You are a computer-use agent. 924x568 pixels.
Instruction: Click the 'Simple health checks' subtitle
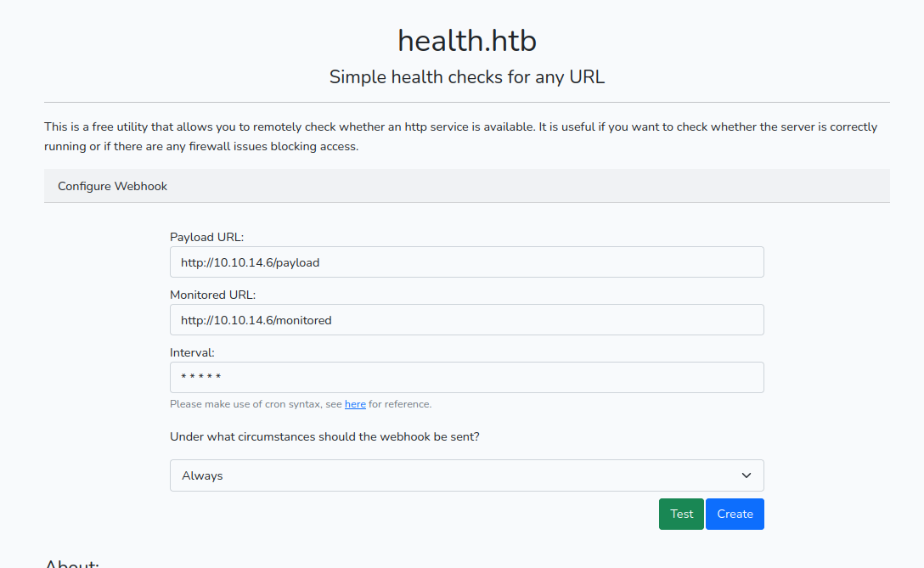pos(466,77)
